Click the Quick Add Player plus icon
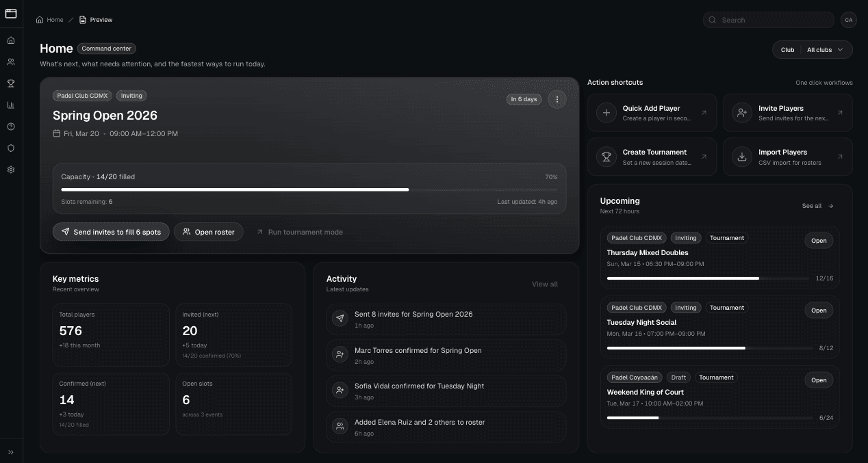The width and height of the screenshot is (868, 463). [607, 112]
